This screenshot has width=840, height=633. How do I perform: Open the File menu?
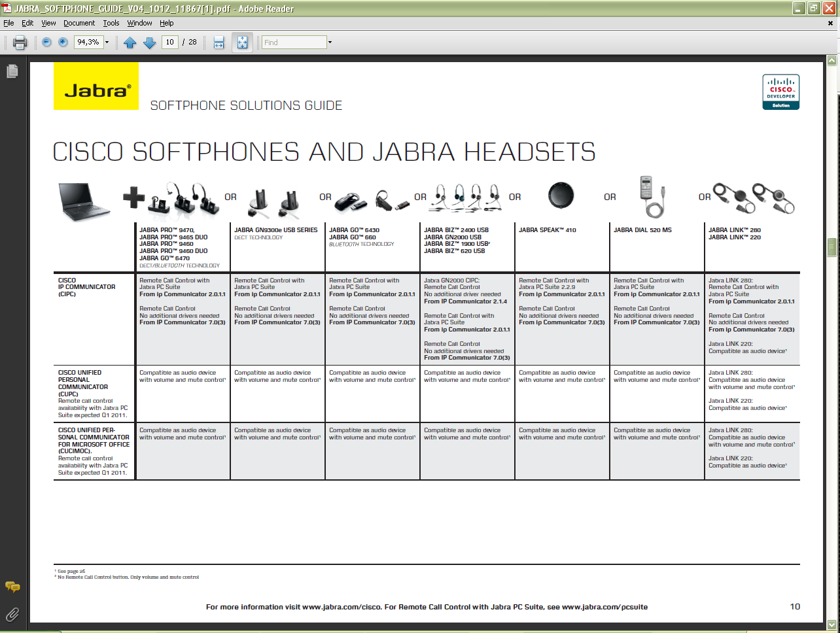click(x=9, y=23)
